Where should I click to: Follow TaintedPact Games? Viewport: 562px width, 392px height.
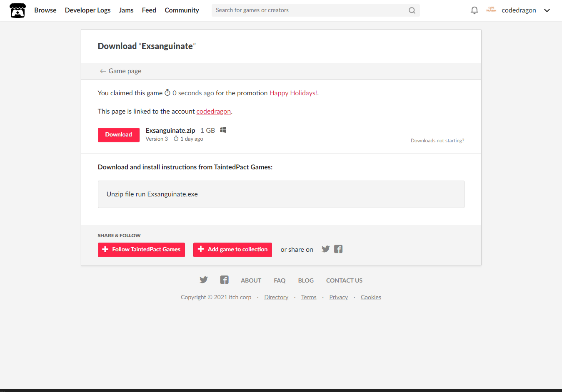pyautogui.click(x=141, y=250)
